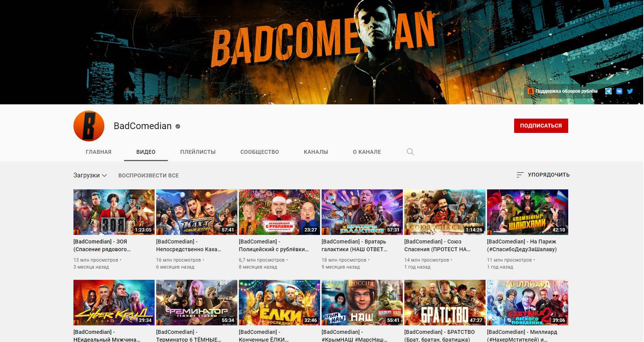Switch to the ГЛАВНАЯ tab
Viewport: 644px width, 342px height.
tap(99, 152)
